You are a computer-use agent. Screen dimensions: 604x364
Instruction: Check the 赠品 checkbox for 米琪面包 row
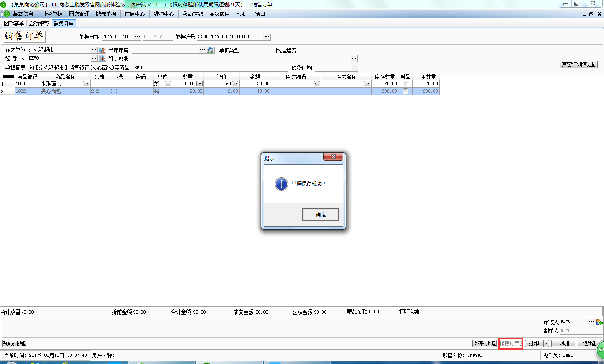[405, 84]
